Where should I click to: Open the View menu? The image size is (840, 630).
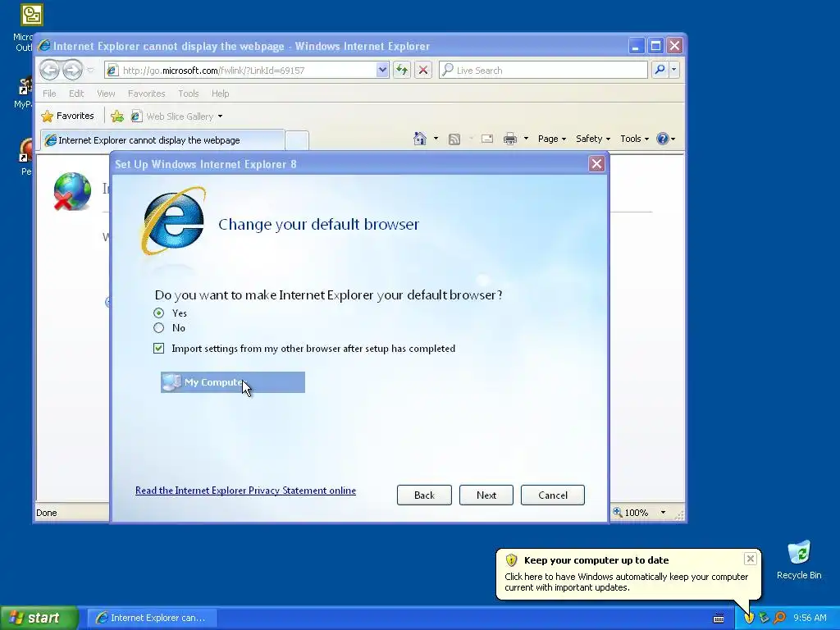click(x=106, y=94)
